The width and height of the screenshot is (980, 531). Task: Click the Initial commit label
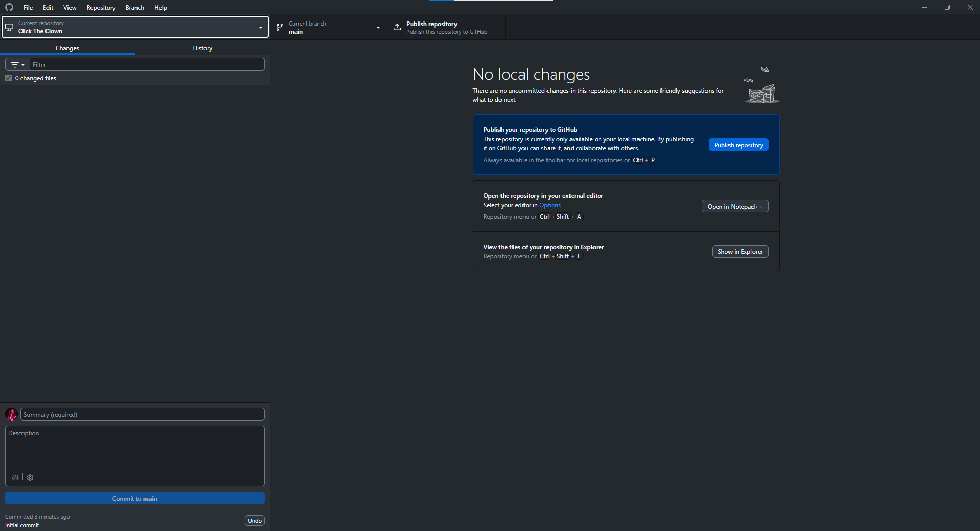[x=22, y=525]
